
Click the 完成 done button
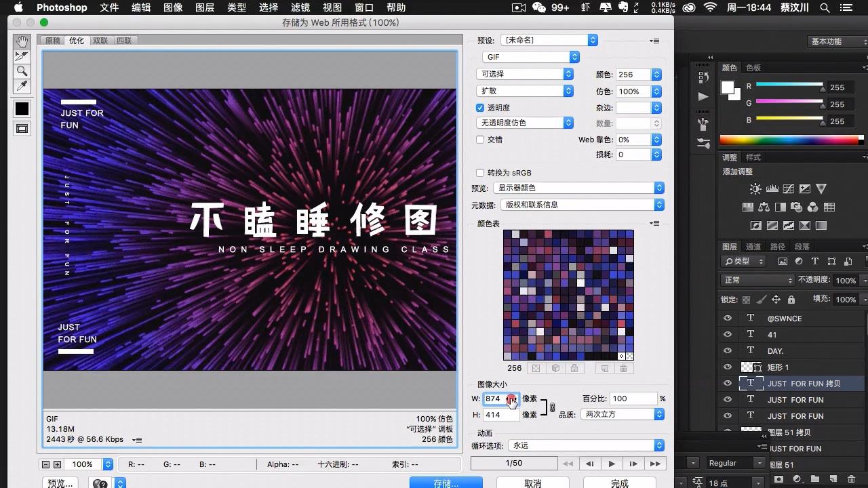pyautogui.click(x=620, y=483)
